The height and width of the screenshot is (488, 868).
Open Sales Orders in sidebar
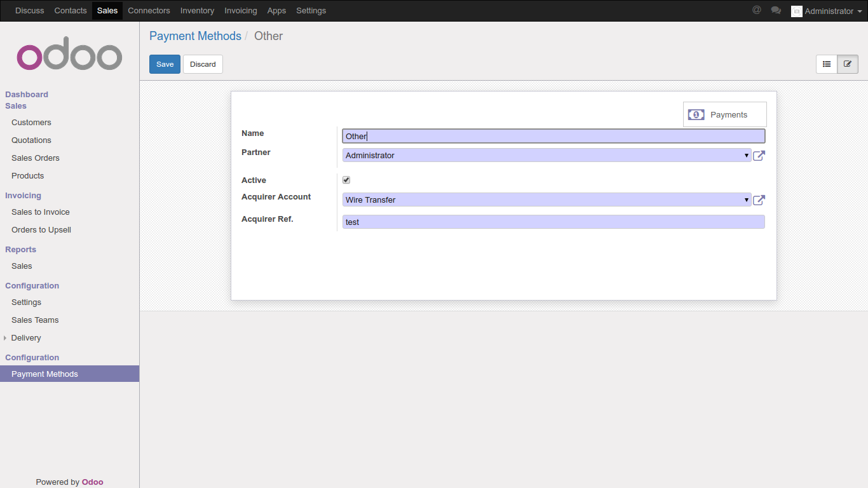[x=70, y=158]
